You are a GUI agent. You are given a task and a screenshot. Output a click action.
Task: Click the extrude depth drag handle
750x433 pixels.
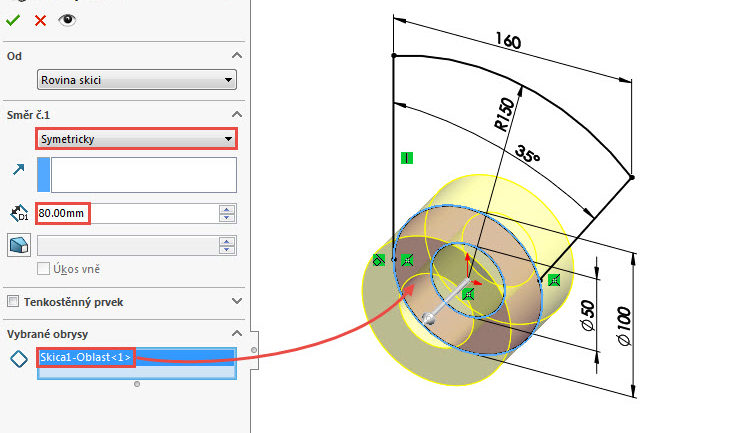point(429,319)
